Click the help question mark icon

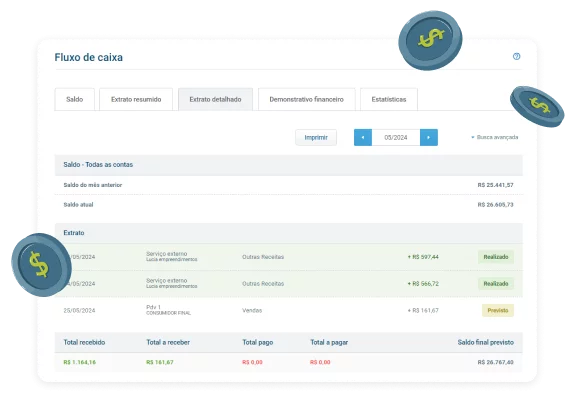pos(516,56)
